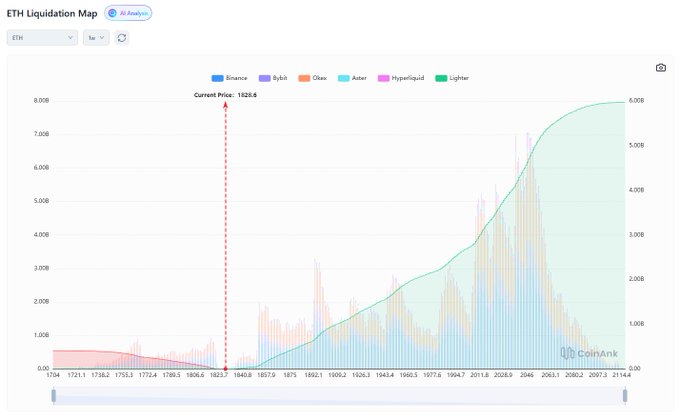The width and height of the screenshot is (680, 420).
Task: Click the 1823.7 x-axis label
Action: coord(219,375)
